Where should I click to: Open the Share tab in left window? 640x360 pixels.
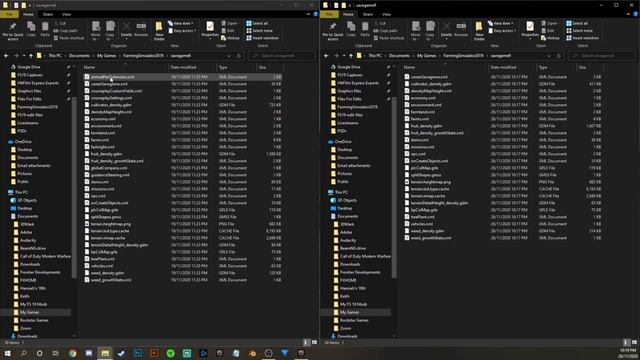(x=48, y=14)
